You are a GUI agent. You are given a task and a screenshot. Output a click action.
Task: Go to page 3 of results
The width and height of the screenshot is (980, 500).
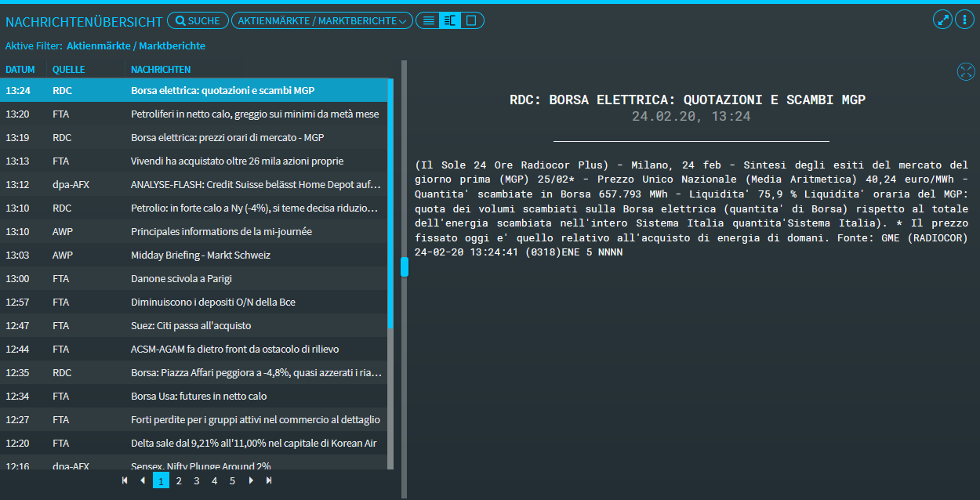coord(197,481)
